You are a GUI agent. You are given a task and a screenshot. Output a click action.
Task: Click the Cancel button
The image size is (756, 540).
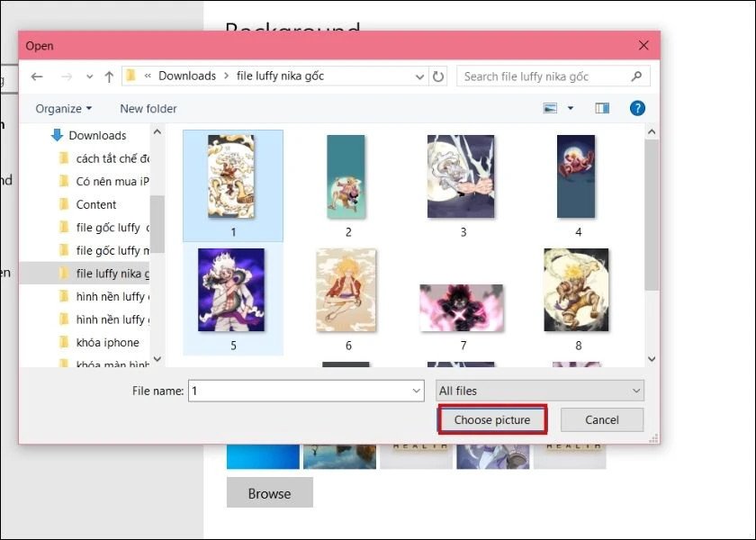[601, 419]
